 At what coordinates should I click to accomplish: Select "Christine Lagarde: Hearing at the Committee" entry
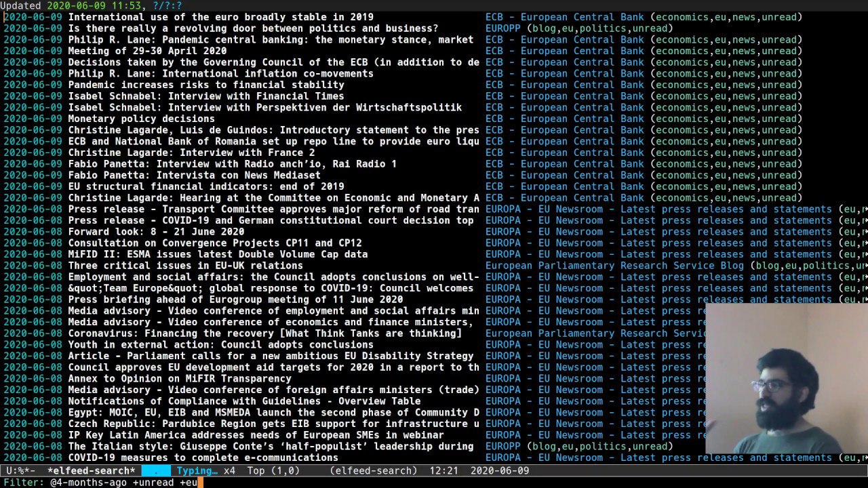tap(273, 198)
